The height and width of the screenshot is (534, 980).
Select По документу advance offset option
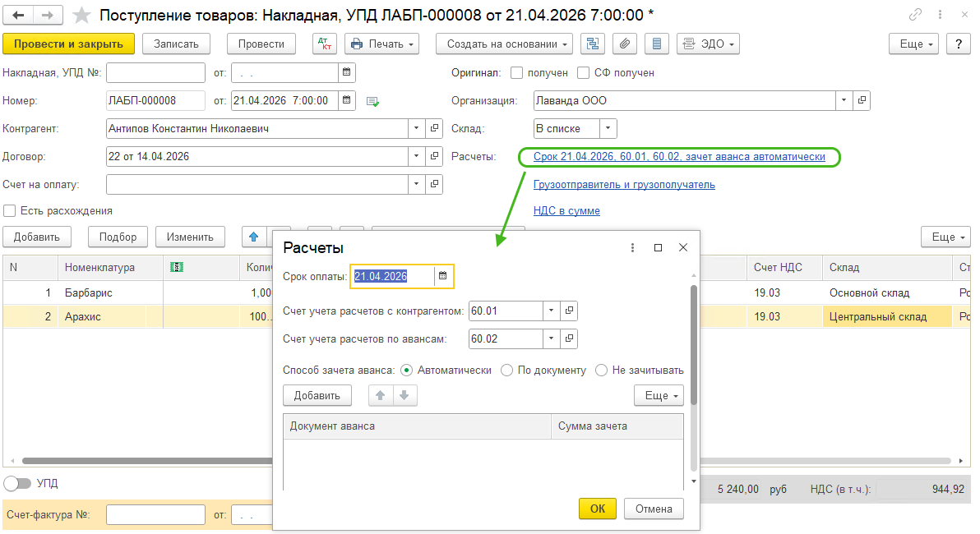click(x=507, y=371)
